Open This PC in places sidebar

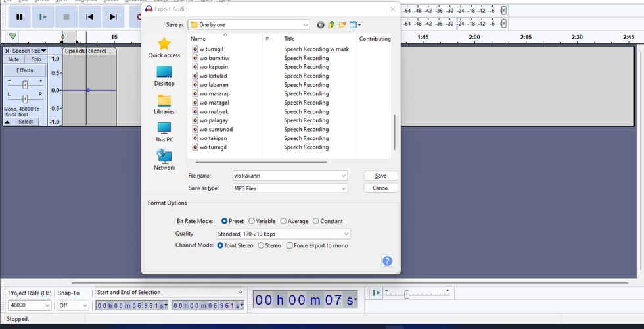pyautogui.click(x=164, y=132)
